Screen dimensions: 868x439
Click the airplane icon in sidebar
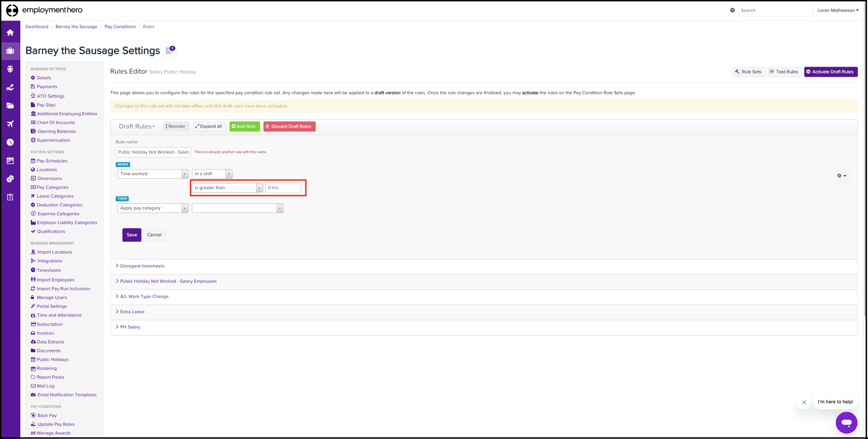pyautogui.click(x=10, y=124)
